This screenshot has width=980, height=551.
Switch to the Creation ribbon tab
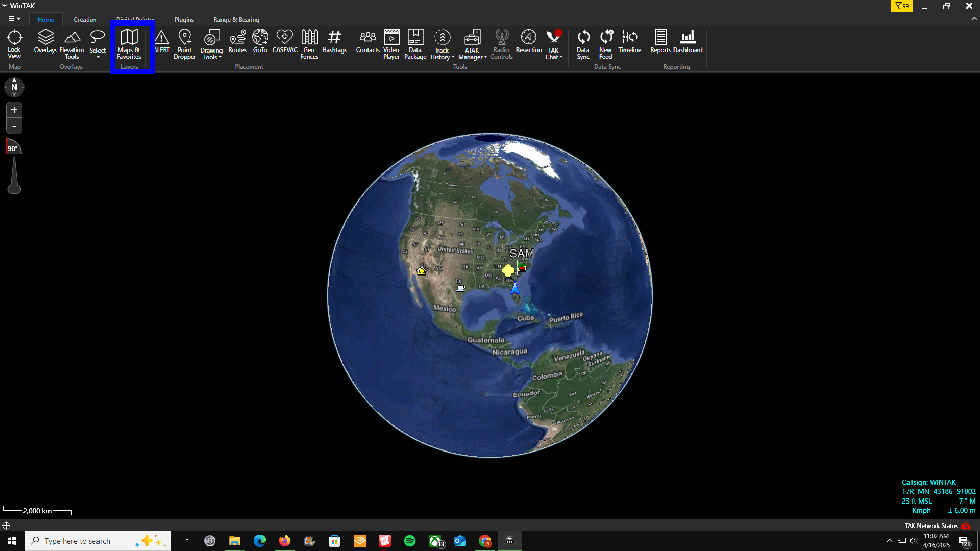coord(85,19)
